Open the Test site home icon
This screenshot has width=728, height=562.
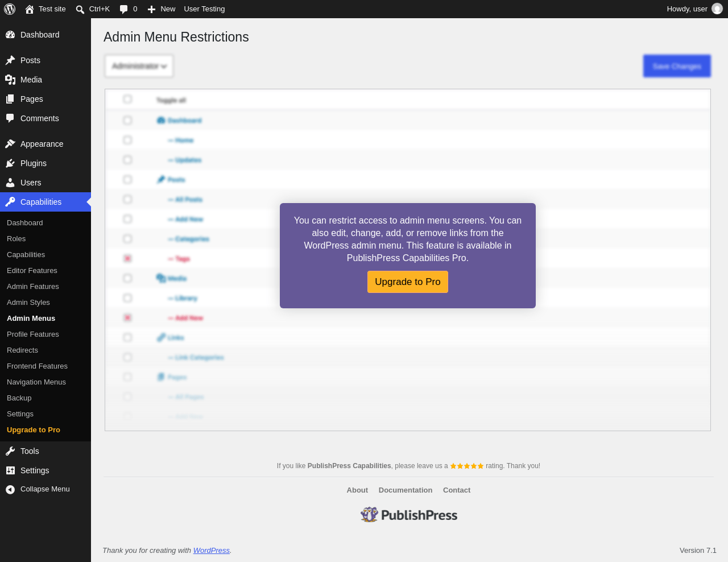point(30,9)
